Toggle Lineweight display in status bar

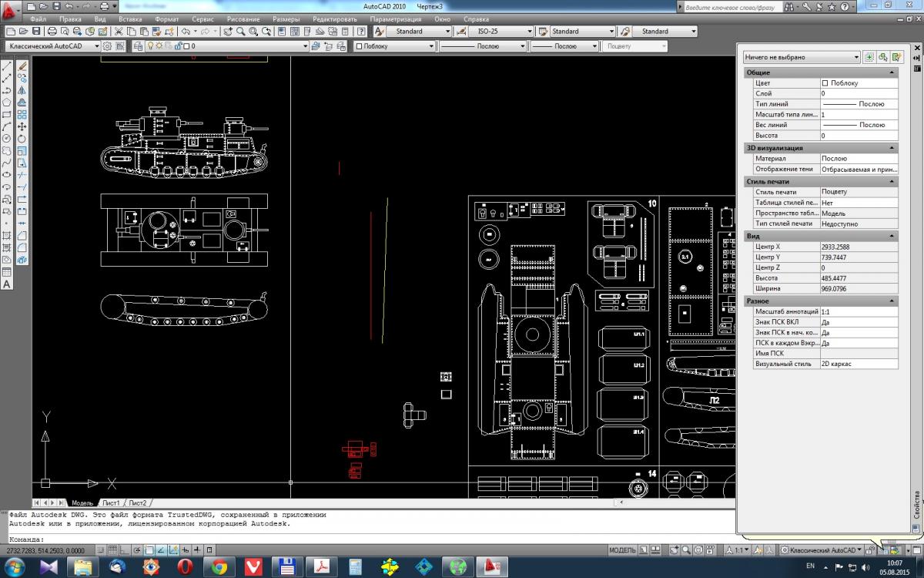tap(197, 550)
